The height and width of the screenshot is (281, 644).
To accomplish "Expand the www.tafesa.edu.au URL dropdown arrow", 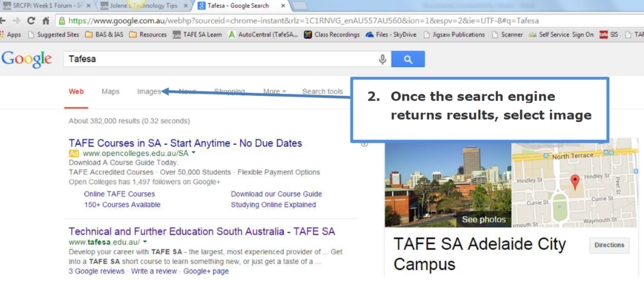I will click(145, 242).
